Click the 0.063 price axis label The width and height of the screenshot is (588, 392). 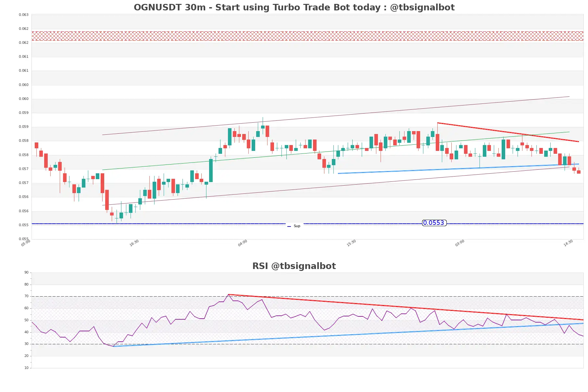tap(24, 15)
